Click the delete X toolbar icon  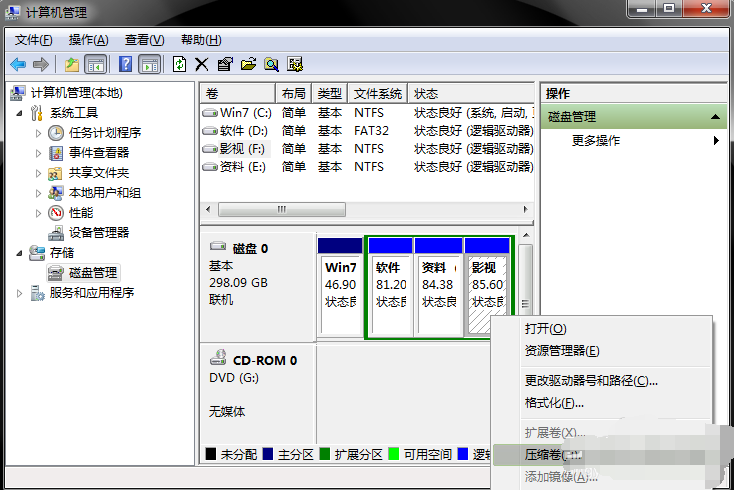click(x=201, y=64)
